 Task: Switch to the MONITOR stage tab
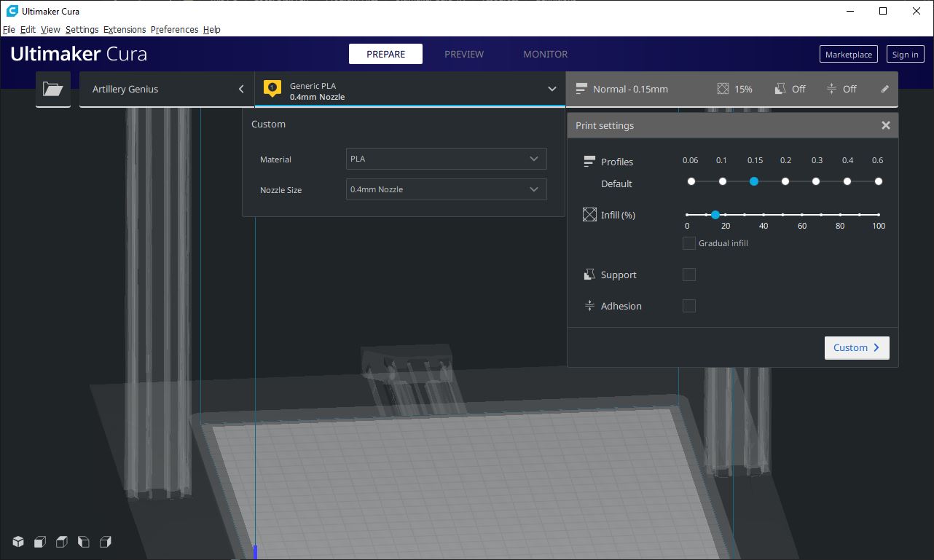545,54
